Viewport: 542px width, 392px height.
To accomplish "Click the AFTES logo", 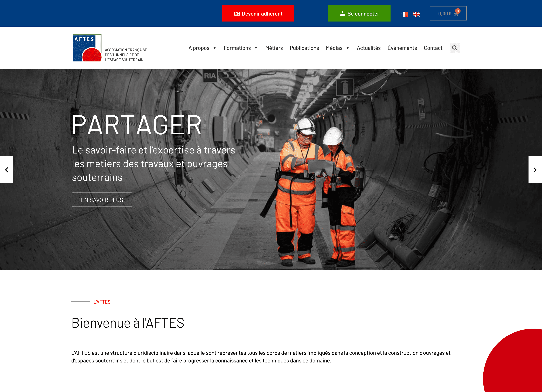I will point(87,48).
